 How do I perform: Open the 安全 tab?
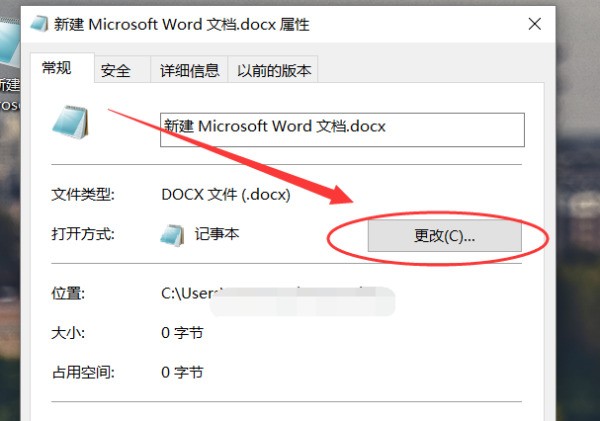coord(116,70)
